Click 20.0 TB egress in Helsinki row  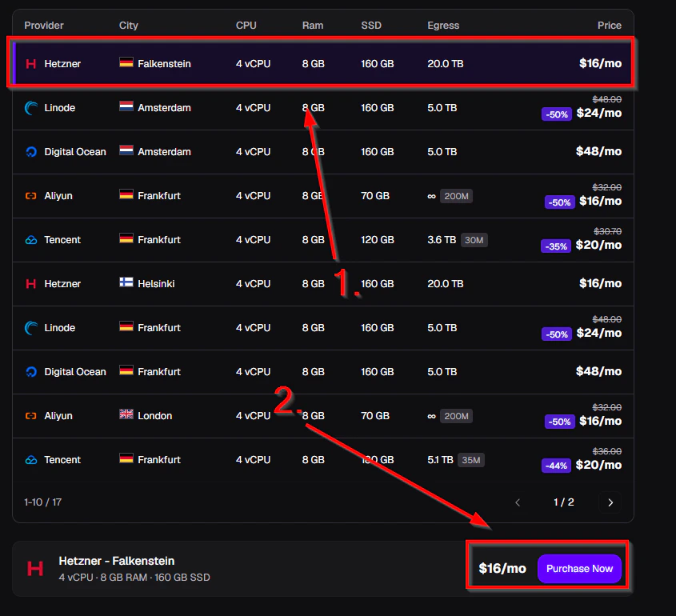[x=446, y=284]
